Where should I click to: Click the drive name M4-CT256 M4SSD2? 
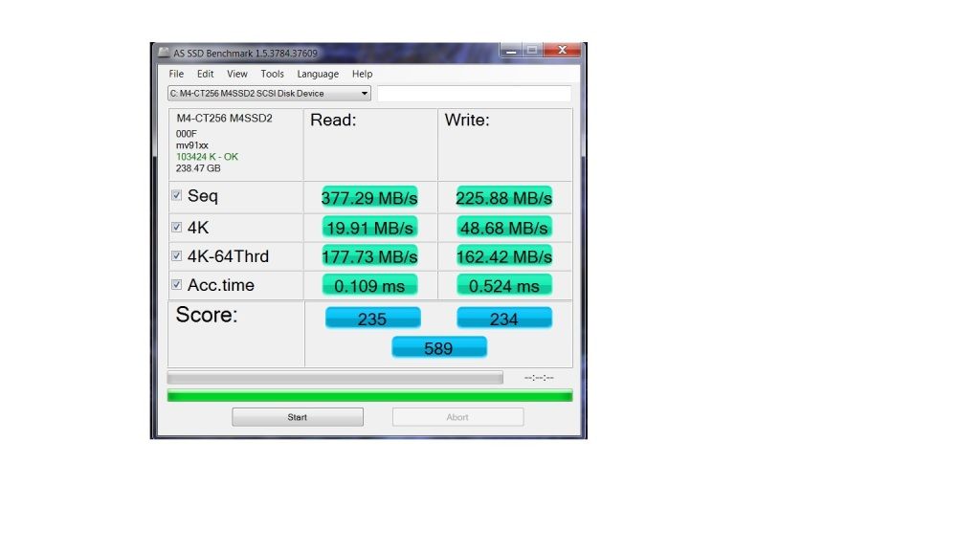tap(224, 118)
